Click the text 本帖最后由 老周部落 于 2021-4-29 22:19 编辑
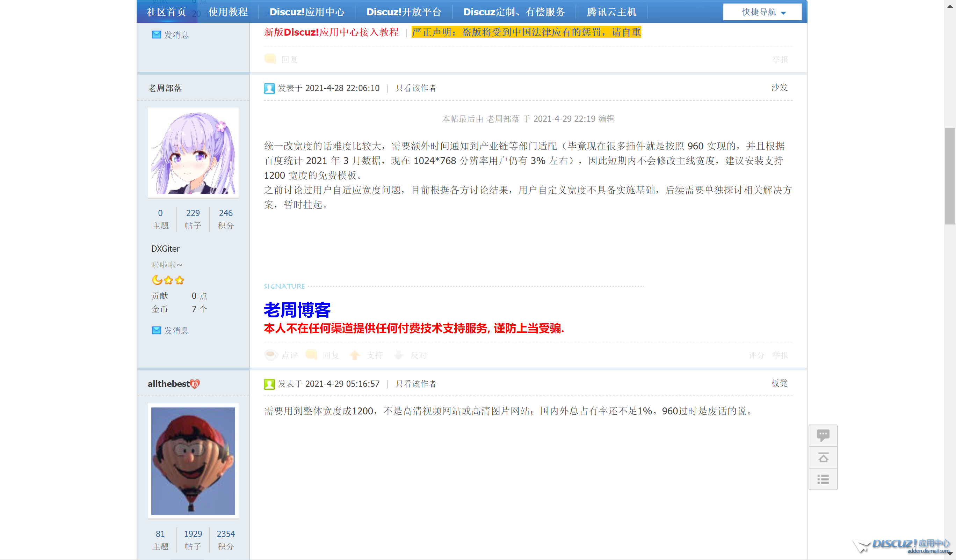This screenshot has height=560, width=956. (x=528, y=119)
